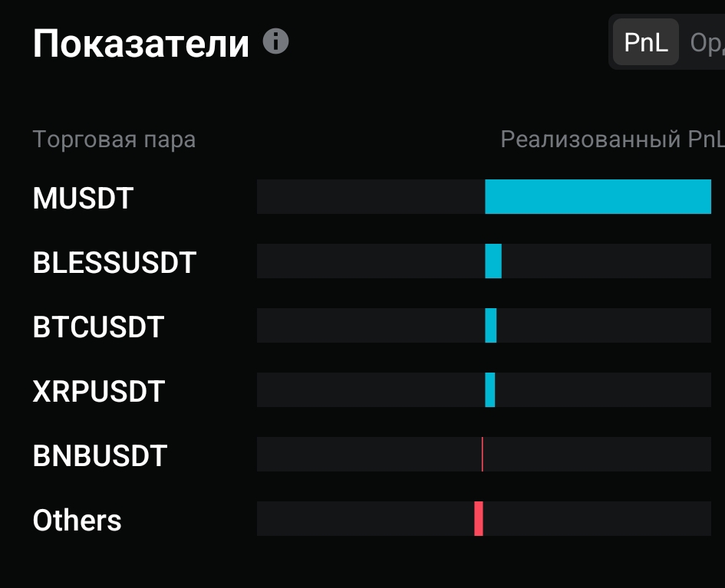
Task: Click the cyan BTCUSDT profit bar segment
Action: point(491,326)
